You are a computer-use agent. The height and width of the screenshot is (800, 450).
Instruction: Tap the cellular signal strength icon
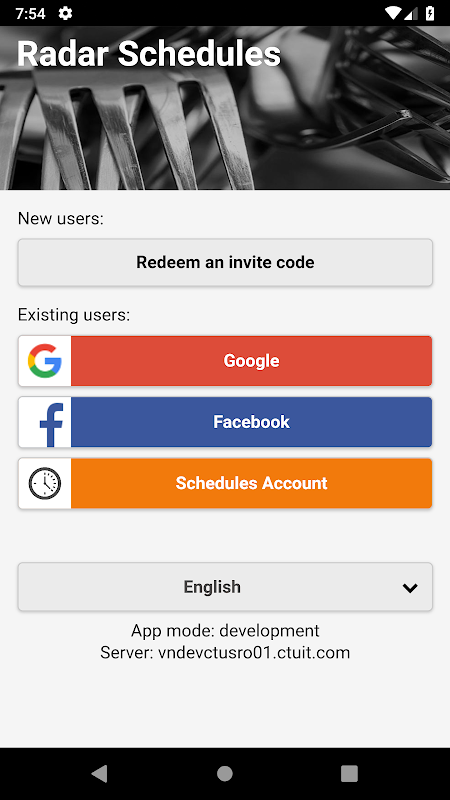(x=412, y=13)
